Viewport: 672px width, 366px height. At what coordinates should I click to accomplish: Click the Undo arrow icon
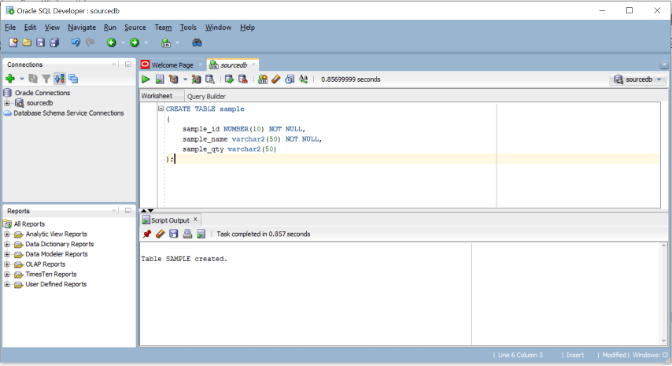pyautogui.click(x=75, y=42)
